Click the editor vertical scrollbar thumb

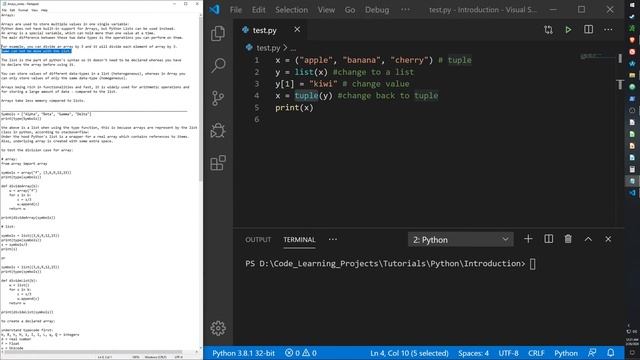[620, 58]
